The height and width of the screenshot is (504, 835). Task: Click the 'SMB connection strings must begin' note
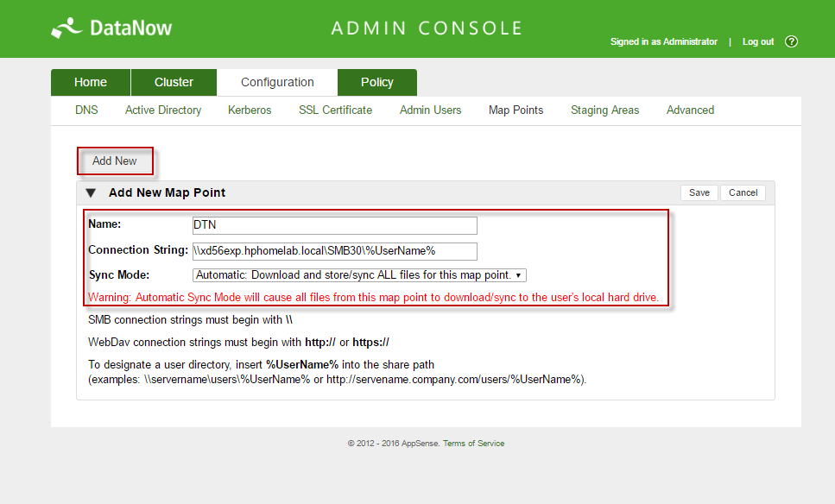tap(190, 320)
